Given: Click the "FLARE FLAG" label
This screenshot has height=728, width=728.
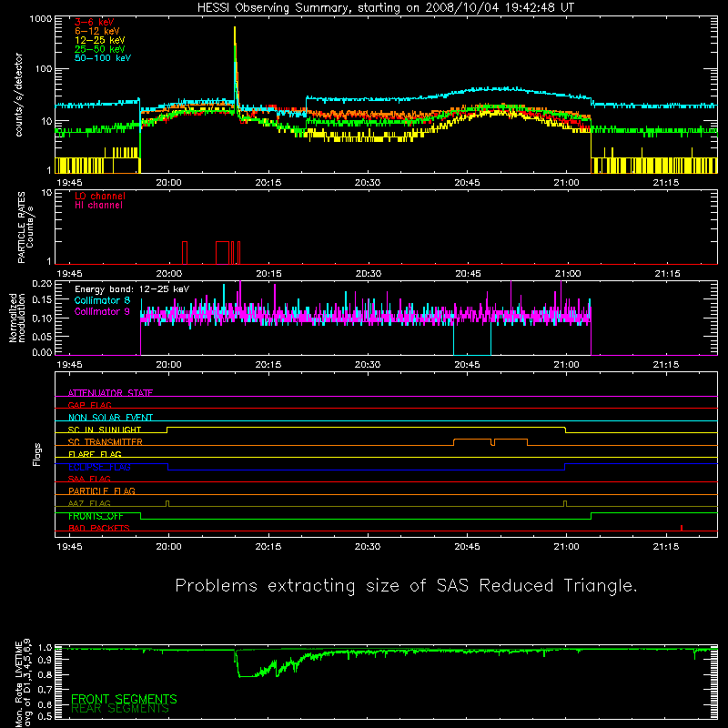Looking at the screenshot, I should point(95,454).
